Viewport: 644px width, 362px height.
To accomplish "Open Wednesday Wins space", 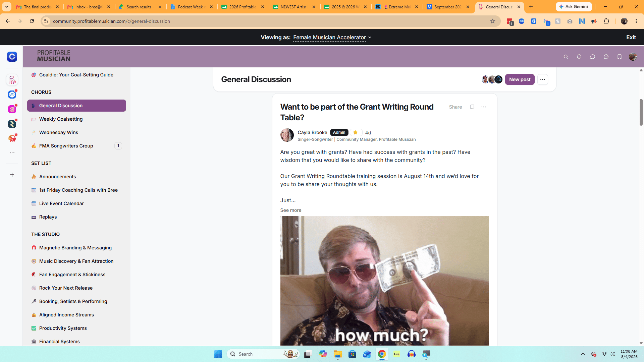I will 76,132.
